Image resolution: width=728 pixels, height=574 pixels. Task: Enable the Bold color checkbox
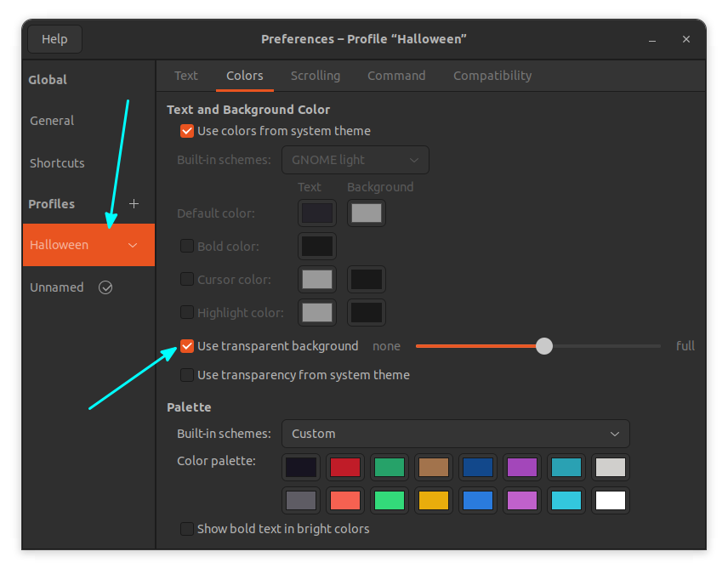186,246
